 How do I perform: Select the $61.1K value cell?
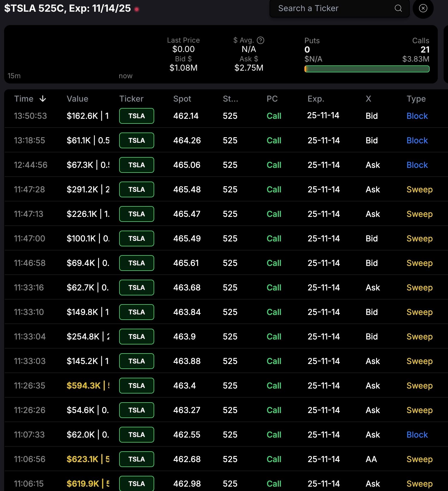coord(88,140)
